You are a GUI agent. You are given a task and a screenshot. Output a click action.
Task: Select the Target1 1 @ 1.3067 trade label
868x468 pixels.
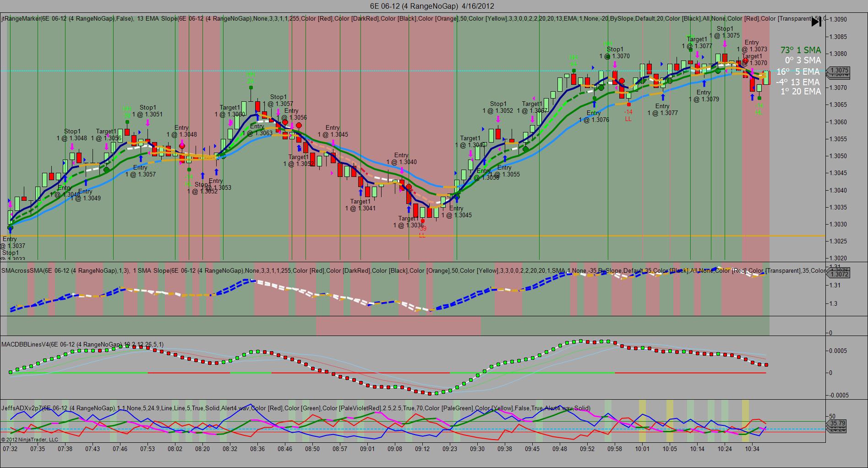(x=532, y=107)
